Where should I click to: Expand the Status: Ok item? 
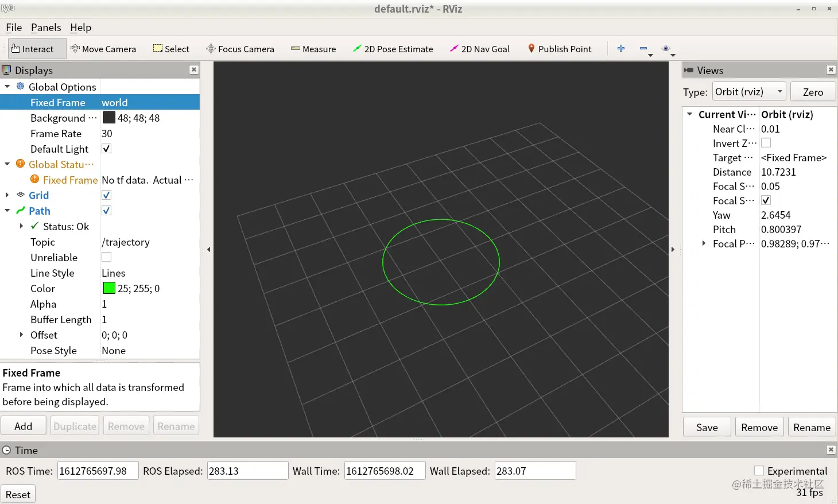[x=21, y=226]
